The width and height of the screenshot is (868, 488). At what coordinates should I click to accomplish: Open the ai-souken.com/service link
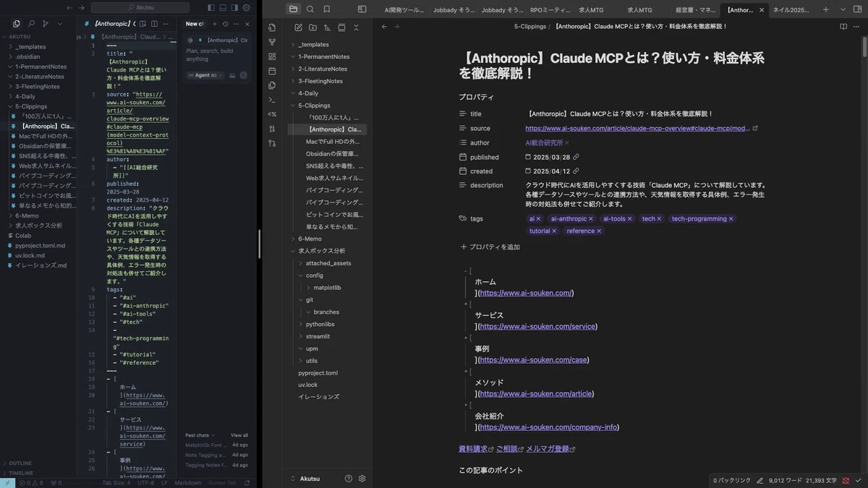(x=538, y=326)
